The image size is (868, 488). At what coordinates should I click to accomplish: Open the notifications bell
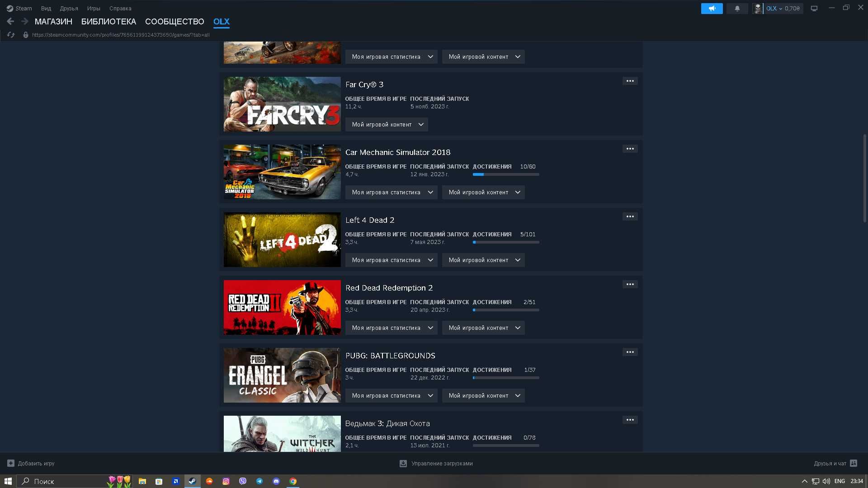(x=737, y=9)
